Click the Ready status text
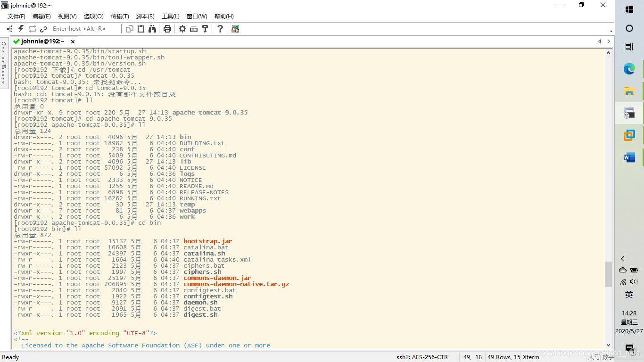Viewport: 644px width, 362px height. click(x=10, y=357)
